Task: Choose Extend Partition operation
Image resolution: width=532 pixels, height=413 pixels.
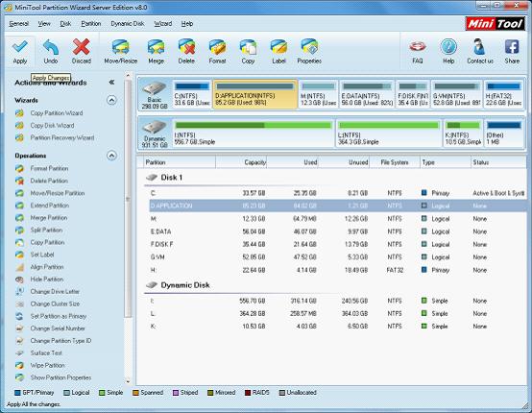Action: click(50, 206)
